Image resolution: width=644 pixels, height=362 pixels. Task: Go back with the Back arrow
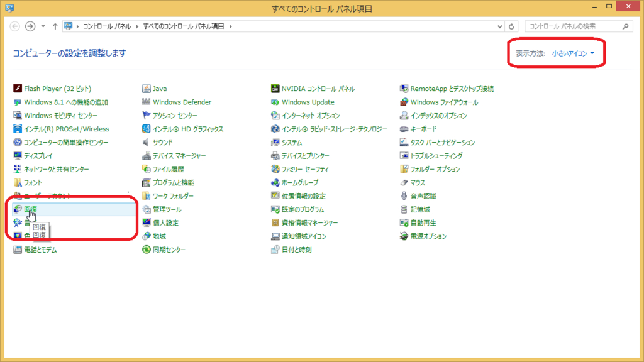point(15,26)
